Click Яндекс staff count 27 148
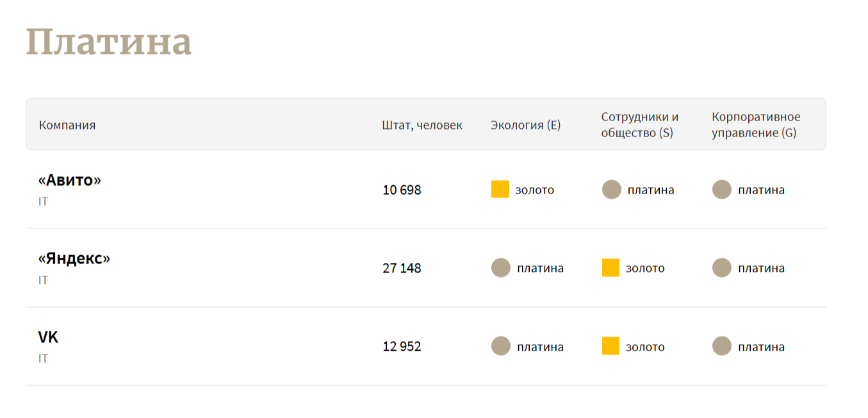 pos(402,269)
